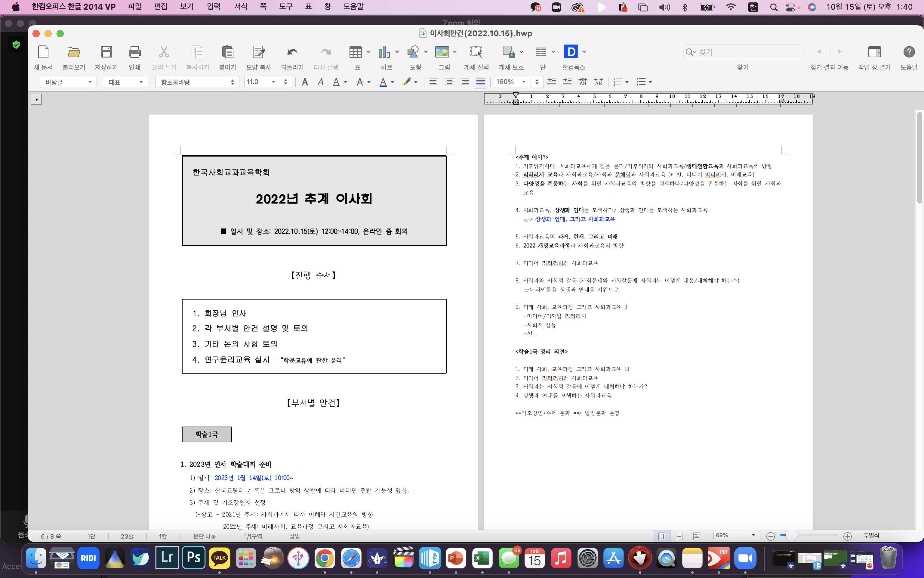Apply bold with the bold A icon
This screenshot has height=578, width=924.
[305, 82]
